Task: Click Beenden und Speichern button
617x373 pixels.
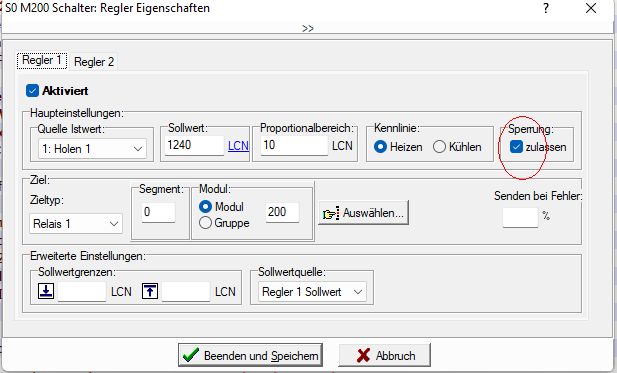Action: tap(250, 355)
